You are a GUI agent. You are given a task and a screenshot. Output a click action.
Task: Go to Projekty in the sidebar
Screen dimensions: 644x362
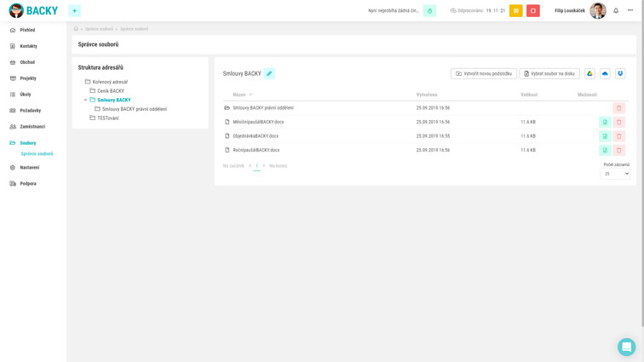28,78
